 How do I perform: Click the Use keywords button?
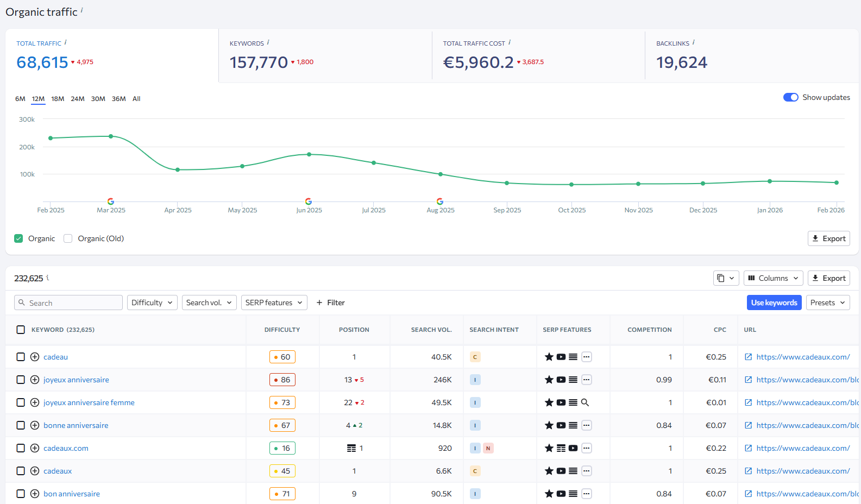point(774,303)
